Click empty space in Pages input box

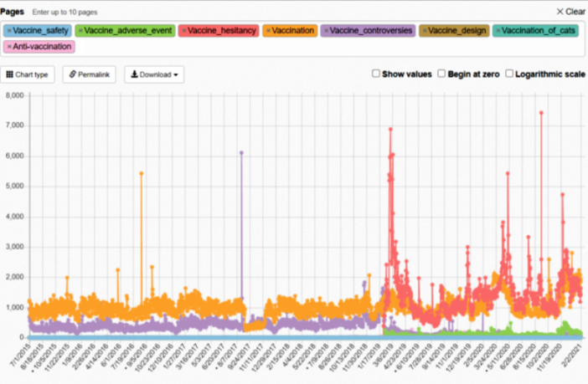pyautogui.click(x=335, y=46)
